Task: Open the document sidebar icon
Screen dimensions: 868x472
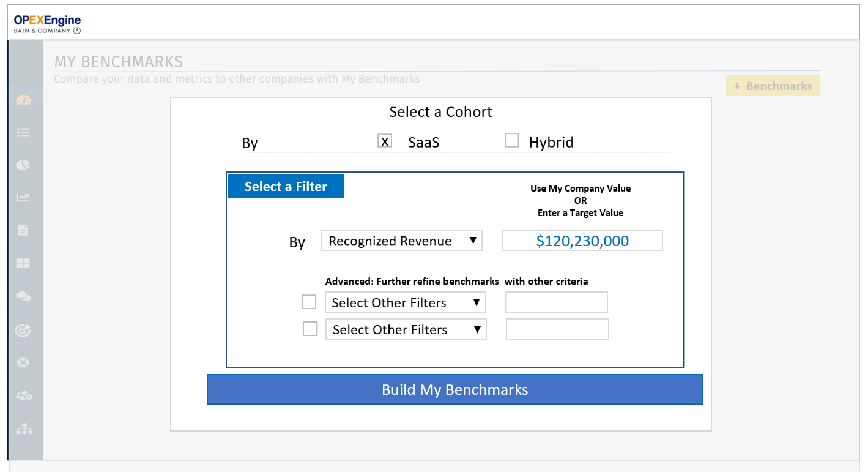Action: 23,230
